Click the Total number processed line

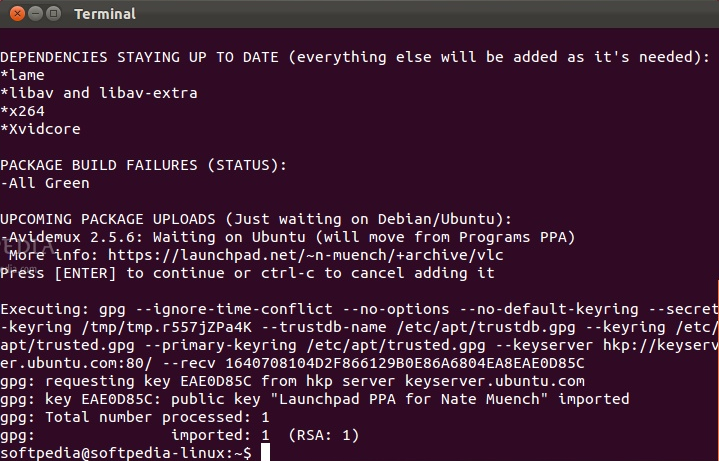(134, 417)
